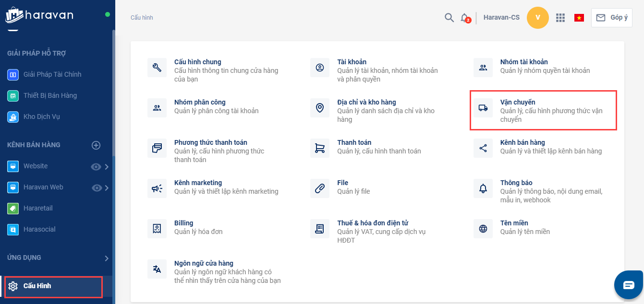Screen dimensions: 644x304
Task: Click the yellow V account avatar
Action: point(537,18)
